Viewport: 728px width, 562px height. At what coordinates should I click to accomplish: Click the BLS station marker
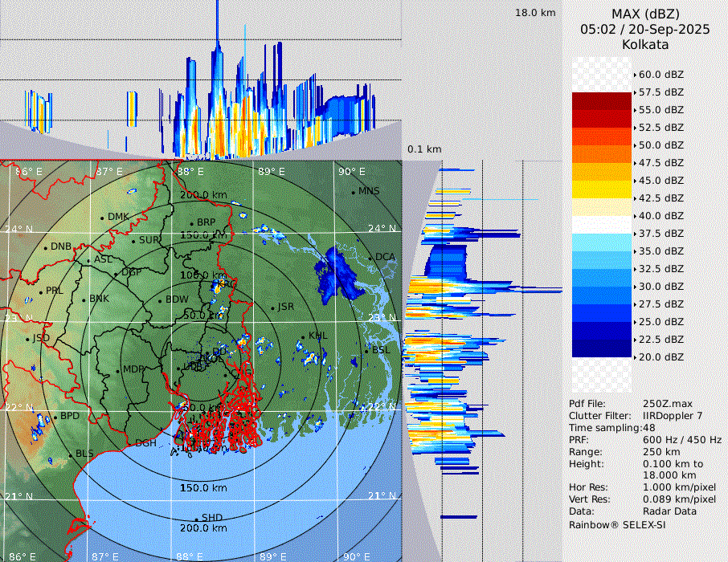(x=70, y=454)
